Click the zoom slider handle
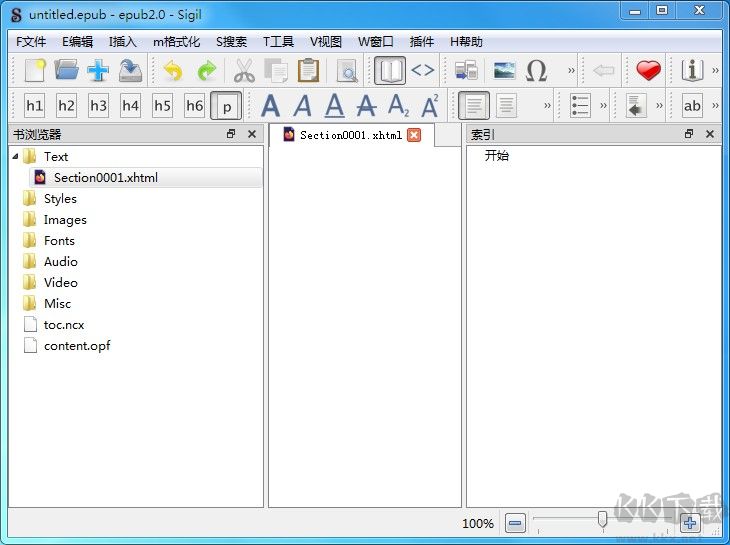This screenshot has width=730, height=545. point(602,519)
